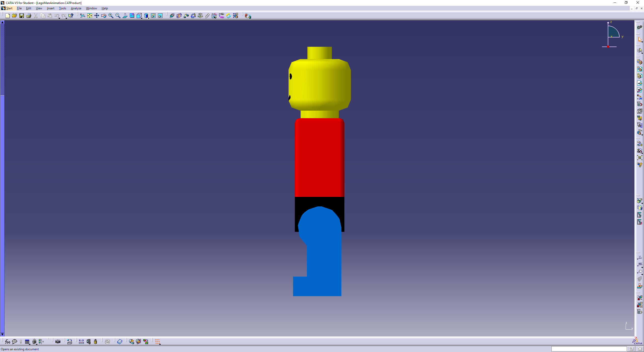
Task: Toggle the Multi-View quad layout icon
Action: (132, 16)
